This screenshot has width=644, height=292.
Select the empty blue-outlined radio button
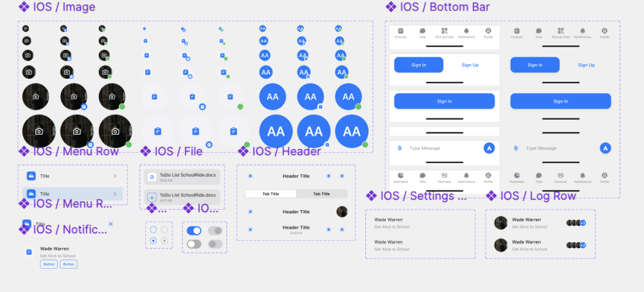pyautogui.click(x=153, y=230)
